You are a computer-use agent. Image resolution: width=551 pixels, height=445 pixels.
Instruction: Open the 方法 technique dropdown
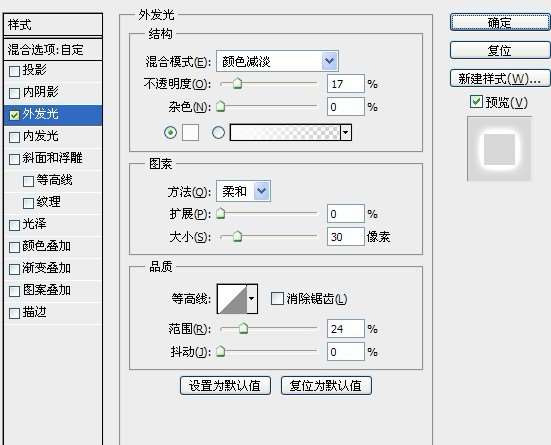244,191
